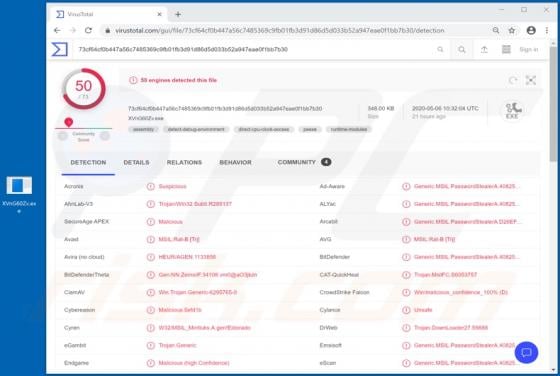Screen dimensions: 560x376
Task: Click the Avast detection alert icon
Action: [x=151, y=239]
